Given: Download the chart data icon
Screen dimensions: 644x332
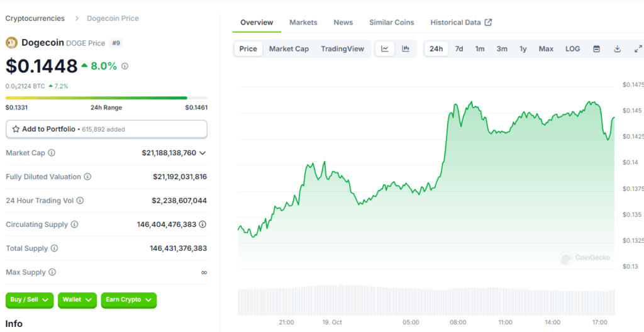Looking at the screenshot, I should click(618, 49).
